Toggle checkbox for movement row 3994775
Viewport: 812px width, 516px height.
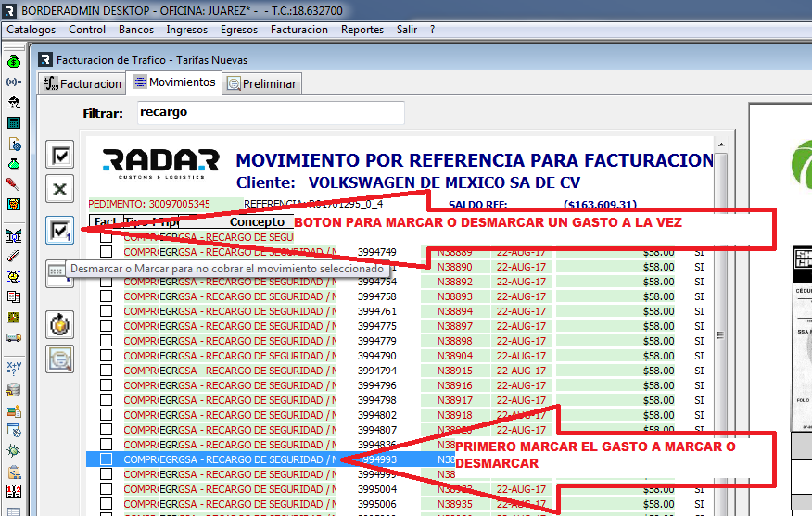click(107, 325)
